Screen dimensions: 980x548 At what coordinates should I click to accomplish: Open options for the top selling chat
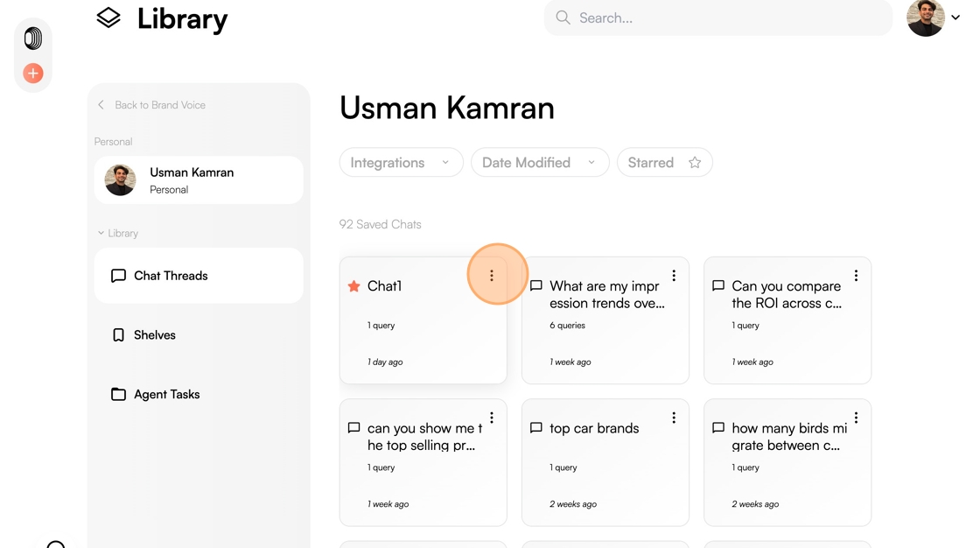[492, 418]
